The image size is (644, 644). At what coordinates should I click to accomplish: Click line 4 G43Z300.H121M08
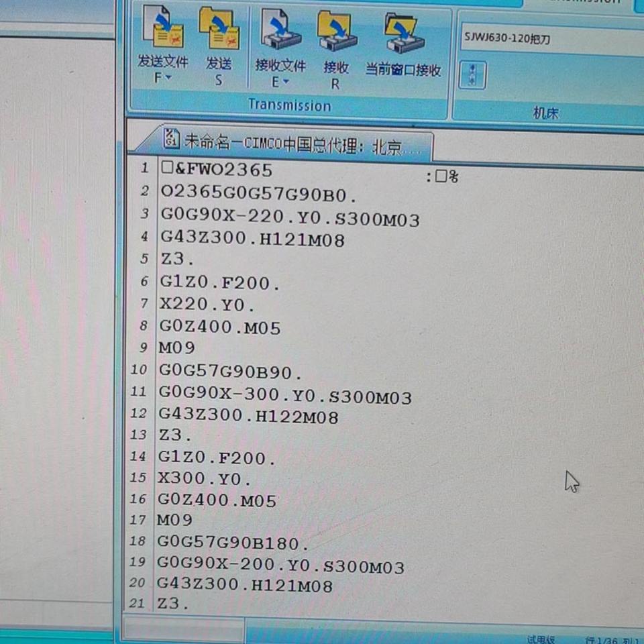pos(252,239)
